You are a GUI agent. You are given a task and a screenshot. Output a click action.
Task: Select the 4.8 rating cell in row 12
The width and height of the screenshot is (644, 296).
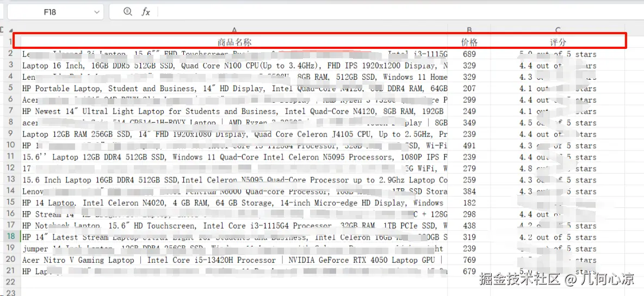558,168
